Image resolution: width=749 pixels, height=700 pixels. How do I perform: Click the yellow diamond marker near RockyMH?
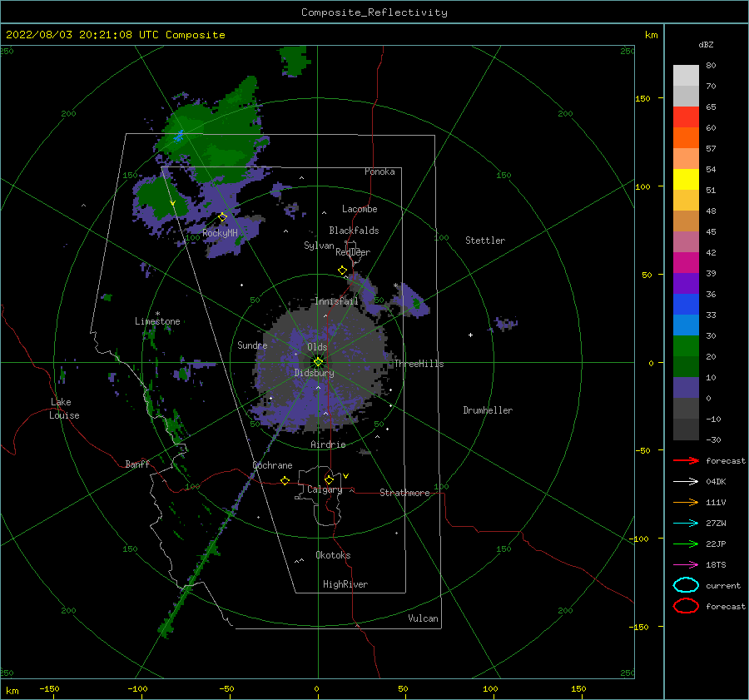coord(222,217)
